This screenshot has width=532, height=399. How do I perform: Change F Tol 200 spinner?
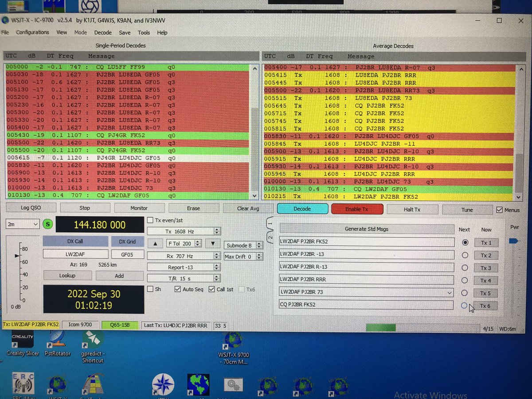tap(184, 243)
